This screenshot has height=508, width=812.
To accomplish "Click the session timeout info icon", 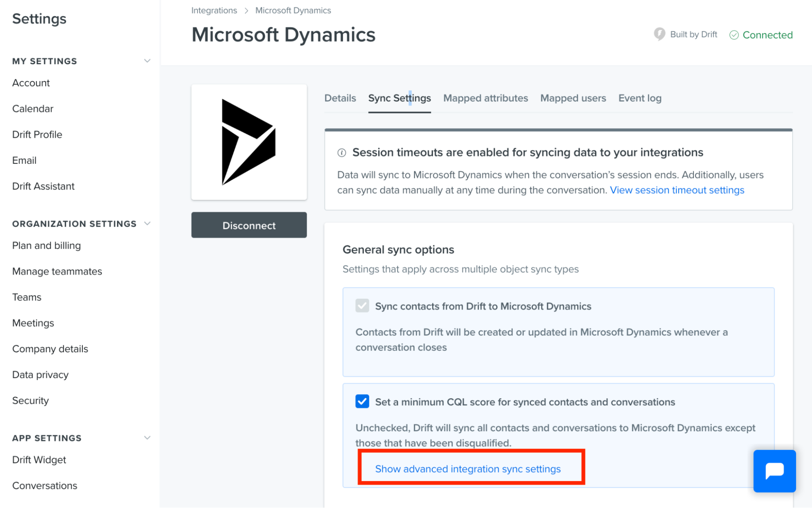I will click(x=342, y=153).
